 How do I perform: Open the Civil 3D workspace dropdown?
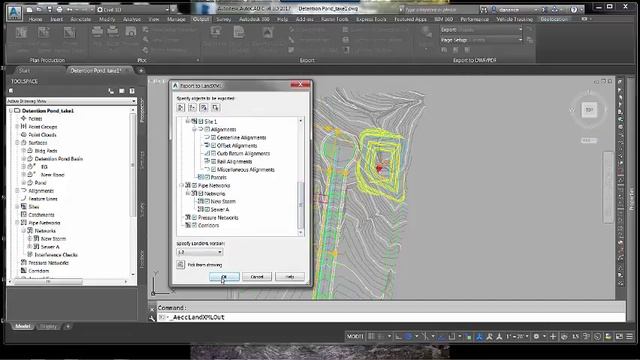click(133, 9)
